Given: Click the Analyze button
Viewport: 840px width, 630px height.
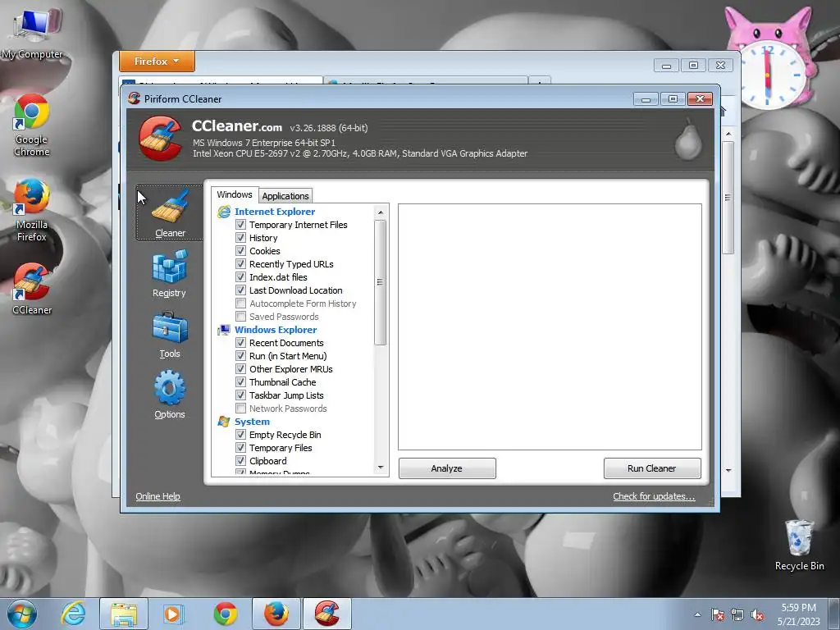Looking at the screenshot, I should coord(447,468).
